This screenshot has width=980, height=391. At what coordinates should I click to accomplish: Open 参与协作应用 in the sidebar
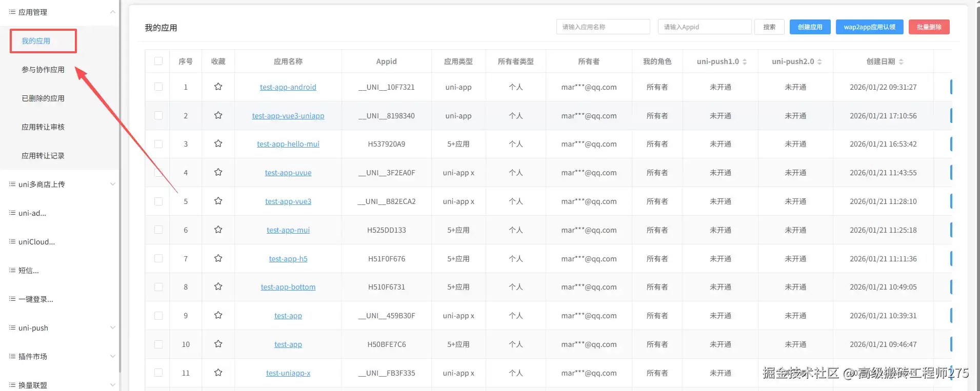(43, 70)
